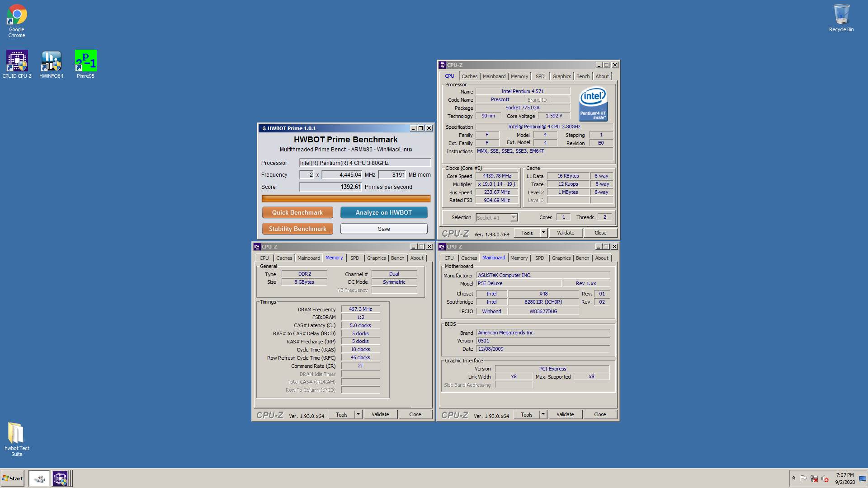Click Validate in the Mainboard CPU-Z window
The height and width of the screenshot is (488, 868).
pyautogui.click(x=565, y=414)
